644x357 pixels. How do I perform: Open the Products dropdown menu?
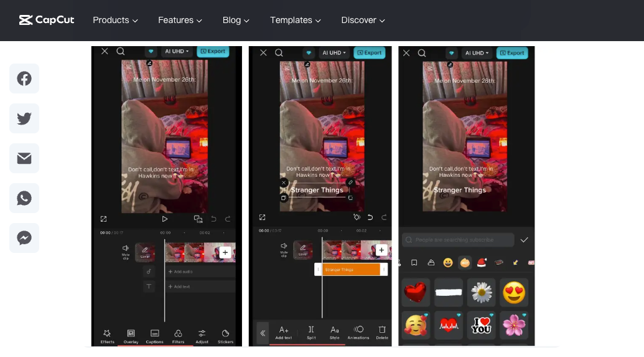click(115, 20)
